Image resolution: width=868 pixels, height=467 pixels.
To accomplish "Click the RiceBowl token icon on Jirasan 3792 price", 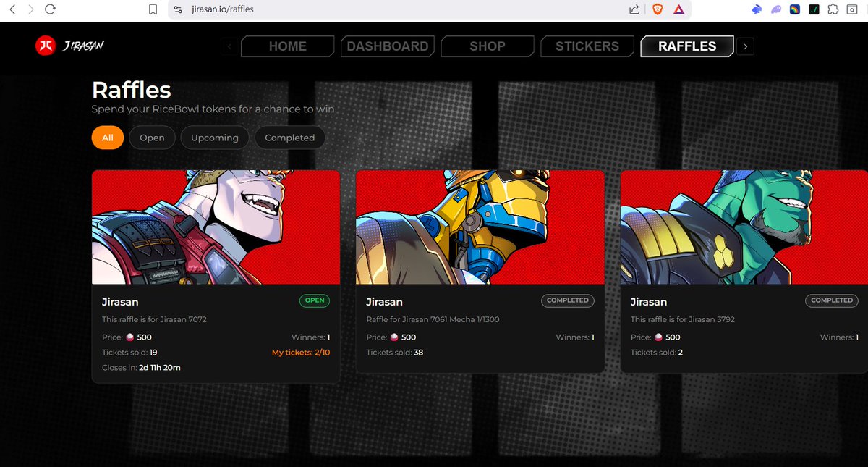I will tap(658, 337).
